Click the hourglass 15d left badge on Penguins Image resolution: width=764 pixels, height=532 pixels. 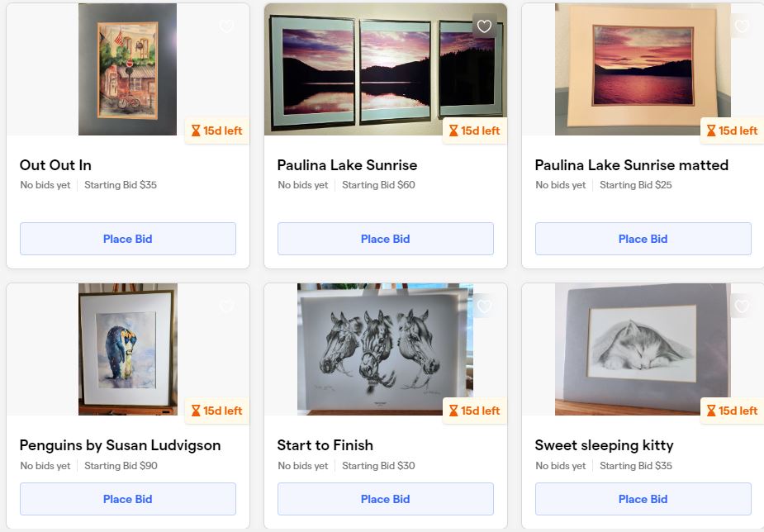217,411
